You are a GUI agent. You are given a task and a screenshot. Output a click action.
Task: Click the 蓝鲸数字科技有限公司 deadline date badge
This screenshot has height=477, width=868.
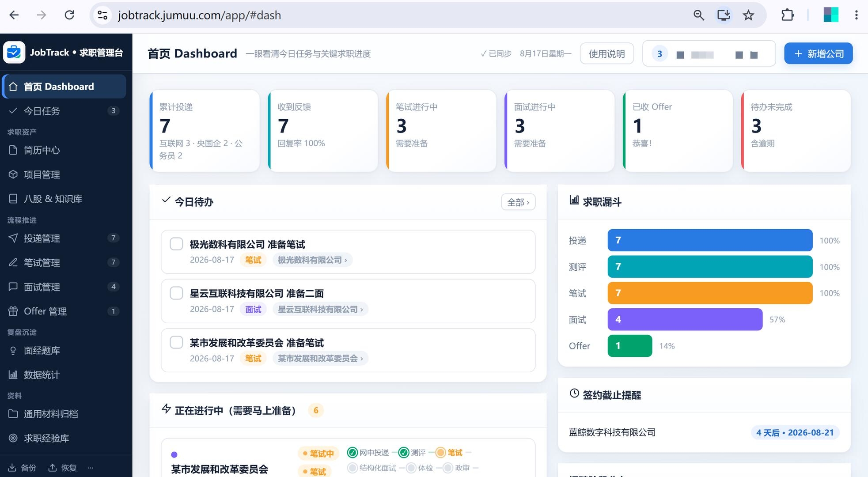point(795,432)
